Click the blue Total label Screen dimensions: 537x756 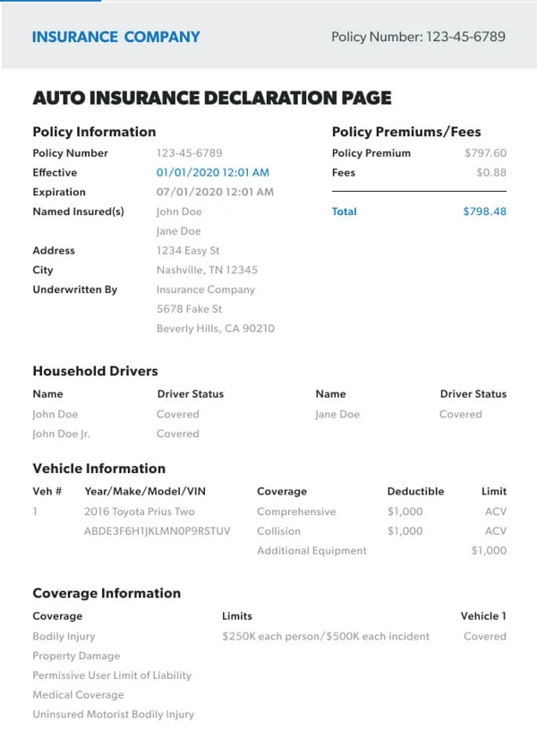pyautogui.click(x=345, y=212)
